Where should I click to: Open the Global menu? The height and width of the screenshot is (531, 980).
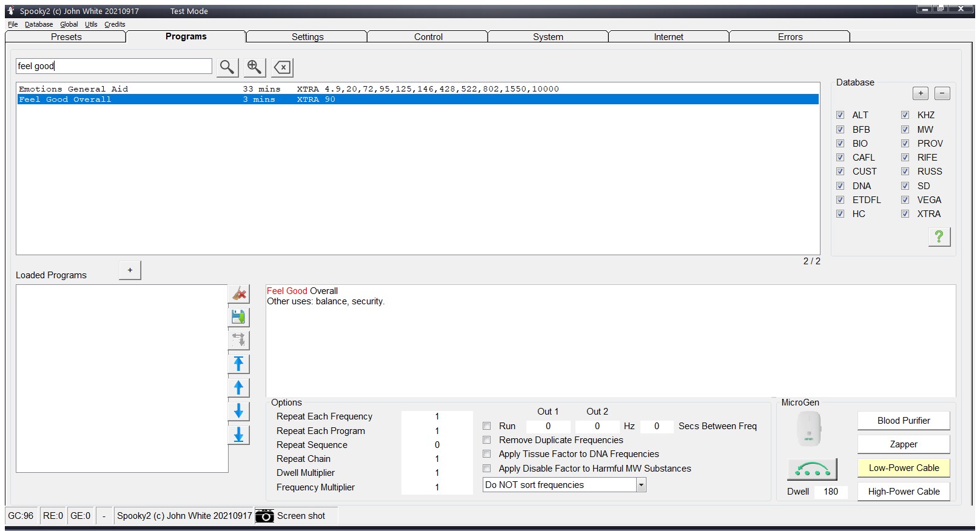pyautogui.click(x=69, y=24)
